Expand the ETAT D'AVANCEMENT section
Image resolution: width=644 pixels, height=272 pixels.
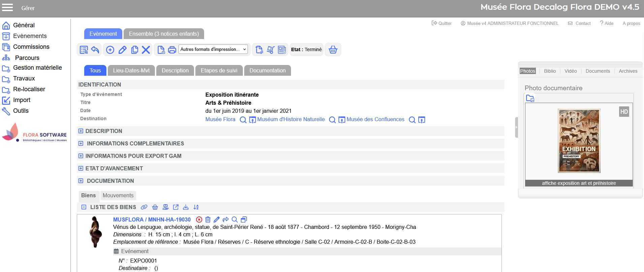(x=81, y=168)
